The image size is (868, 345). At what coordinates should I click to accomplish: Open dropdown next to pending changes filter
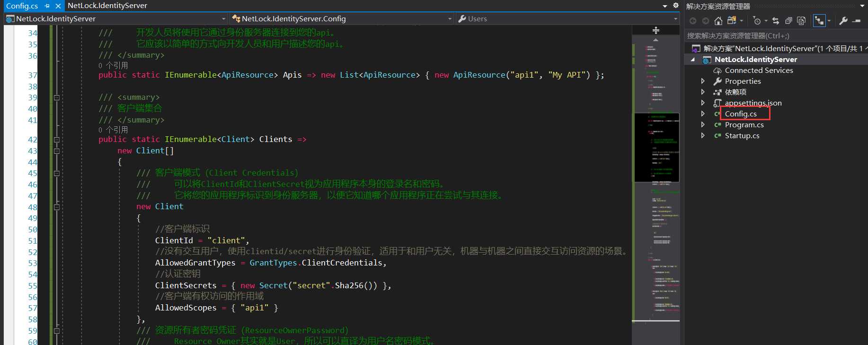(x=766, y=21)
